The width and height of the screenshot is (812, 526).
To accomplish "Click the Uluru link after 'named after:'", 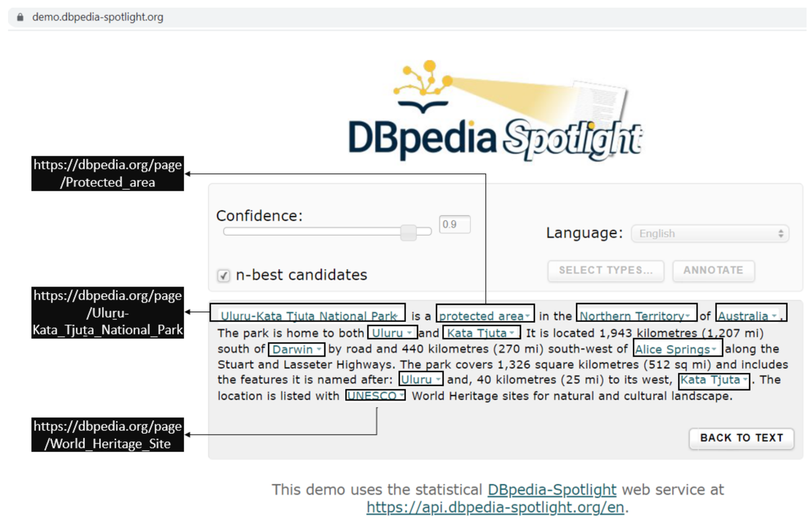I will point(416,379).
